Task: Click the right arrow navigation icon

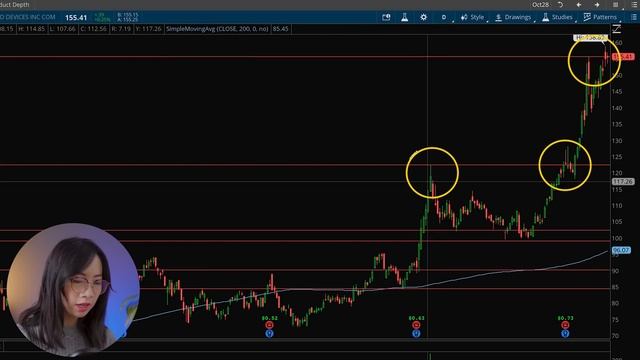Action: point(597,5)
